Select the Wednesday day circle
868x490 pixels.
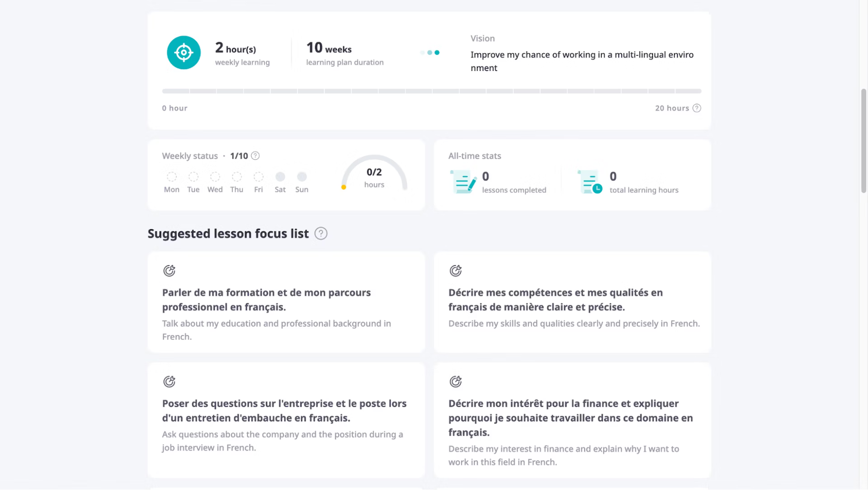click(215, 177)
